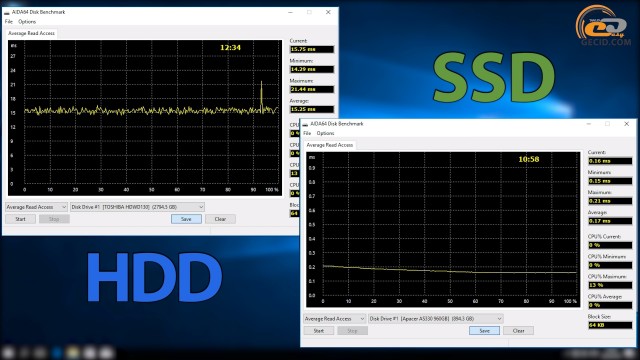The height and width of the screenshot is (360, 640).
Task: Click the spike peak in the HDD access graph
Action: coord(262,83)
